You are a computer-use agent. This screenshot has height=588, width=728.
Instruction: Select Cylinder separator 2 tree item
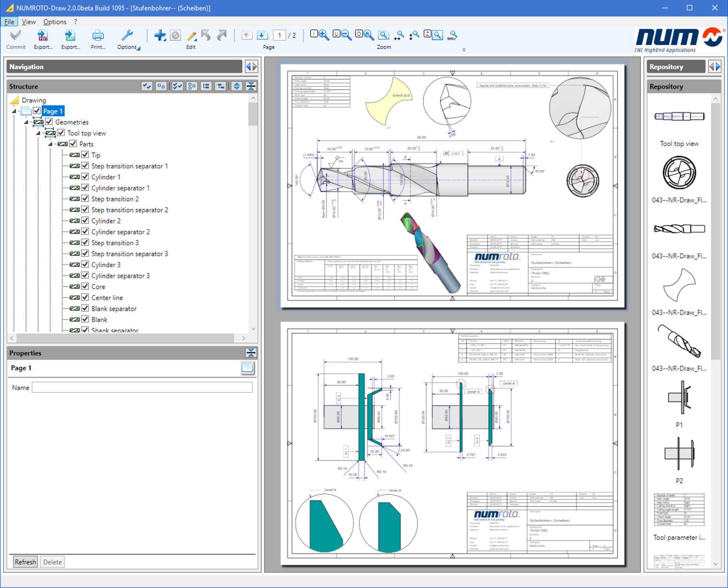click(x=120, y=232)
